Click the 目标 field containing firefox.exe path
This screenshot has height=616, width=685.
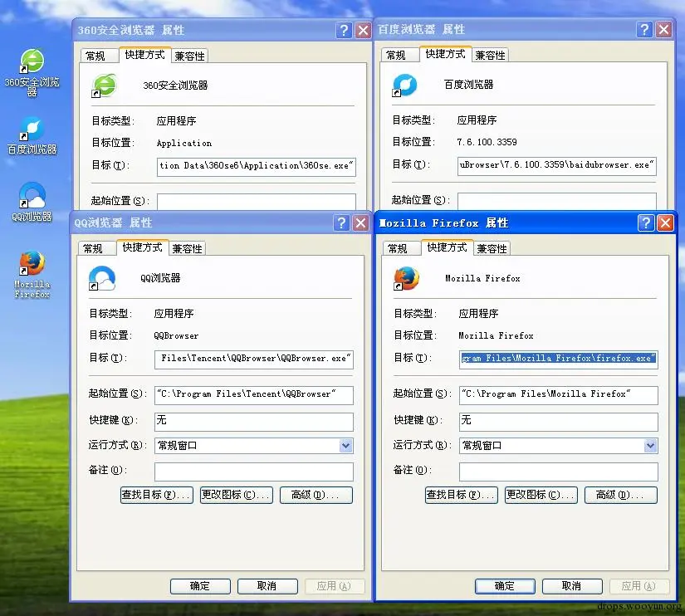[558, 359]
